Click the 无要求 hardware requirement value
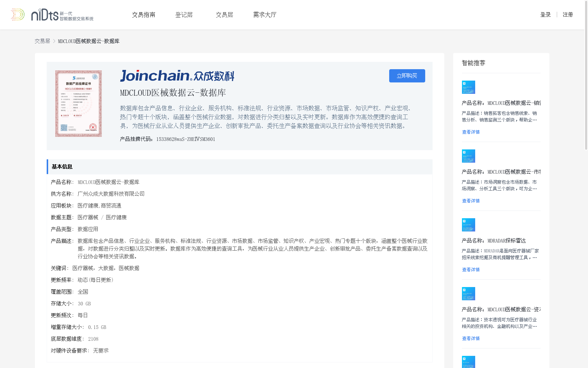 101,351
